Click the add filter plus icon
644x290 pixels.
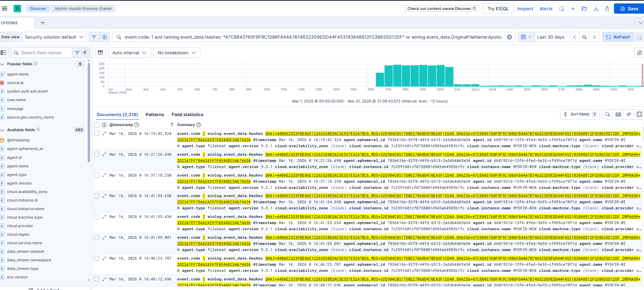tap(105, 37)
